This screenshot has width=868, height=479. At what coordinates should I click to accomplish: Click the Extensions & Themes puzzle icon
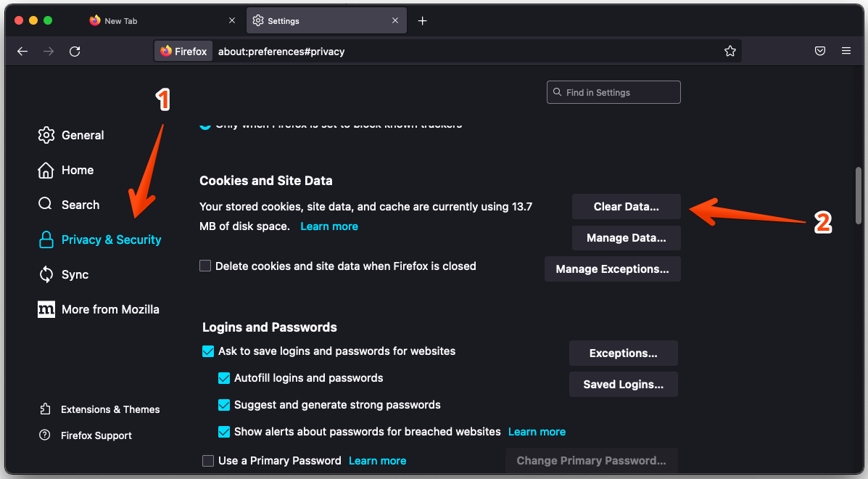46,409
